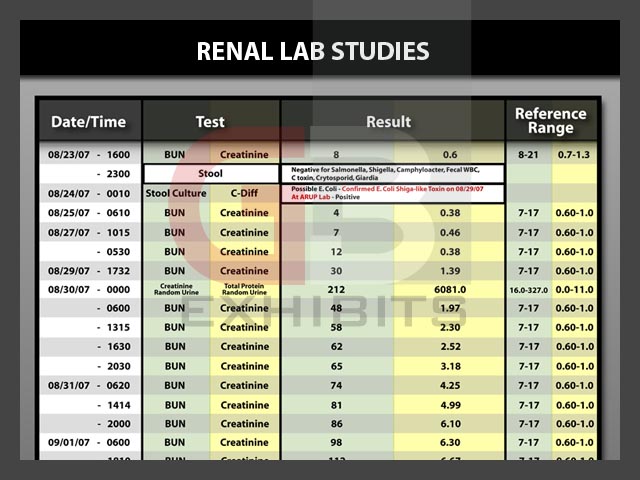640x480 pixels.
Task: Click the 08/31/07 0620 date cell
Action: pos(89,385)
